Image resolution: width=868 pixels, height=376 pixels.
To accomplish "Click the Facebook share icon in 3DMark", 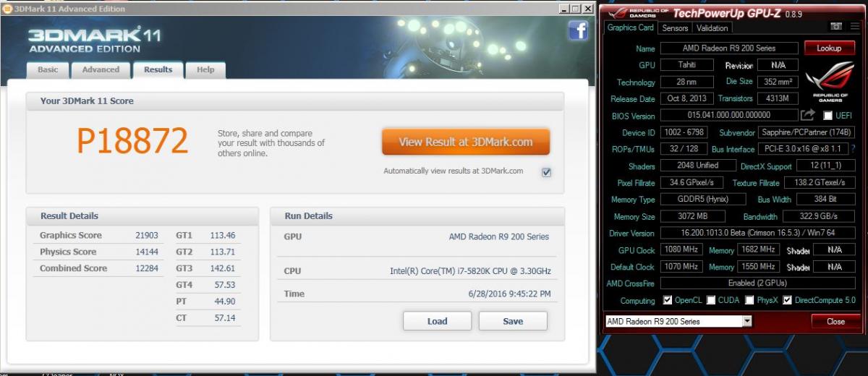I will click(x=578, y=30).
